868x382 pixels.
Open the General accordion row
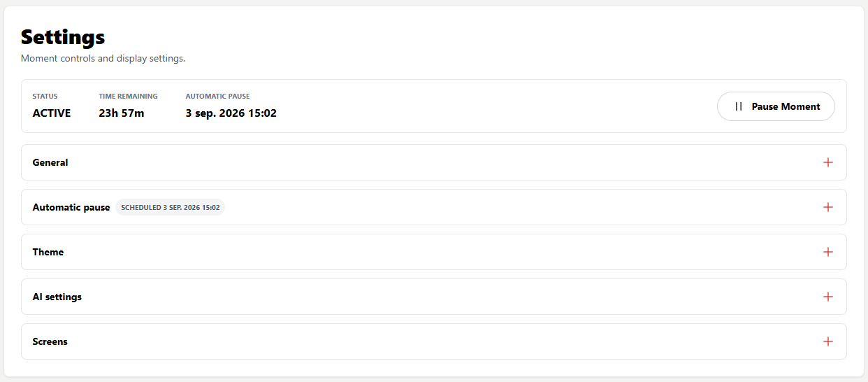coord(434,162)
